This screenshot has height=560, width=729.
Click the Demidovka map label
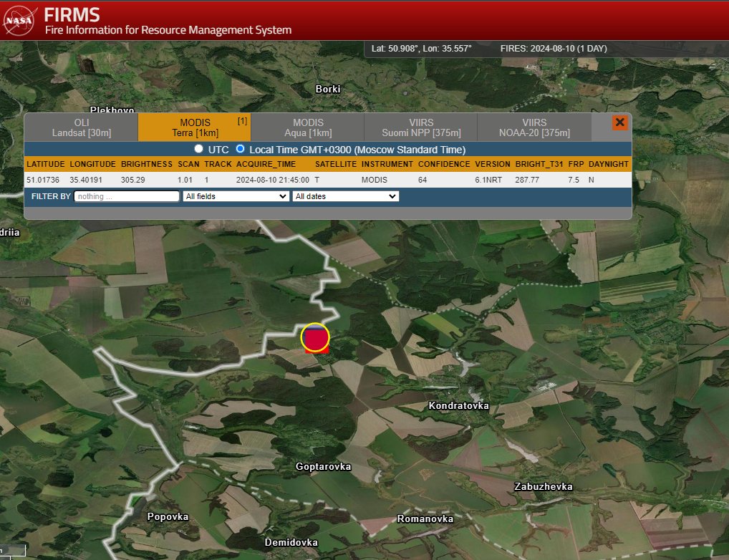click(291, 542)
